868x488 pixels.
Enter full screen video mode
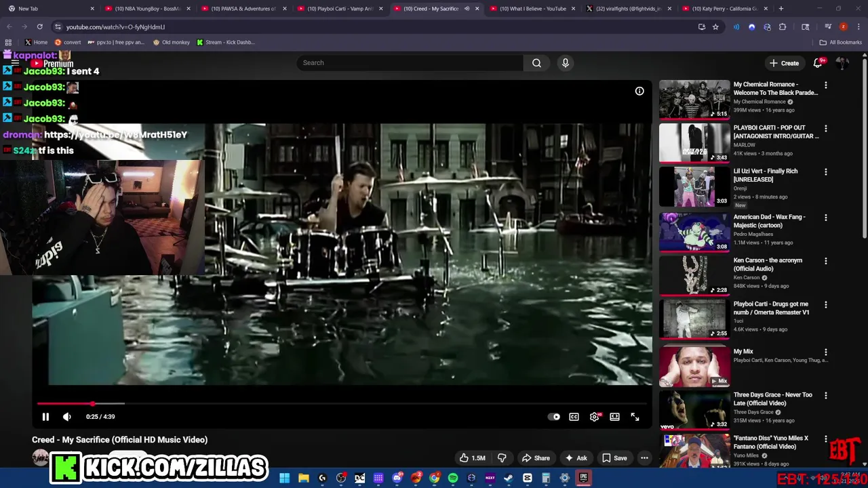(x=635, y=417)
